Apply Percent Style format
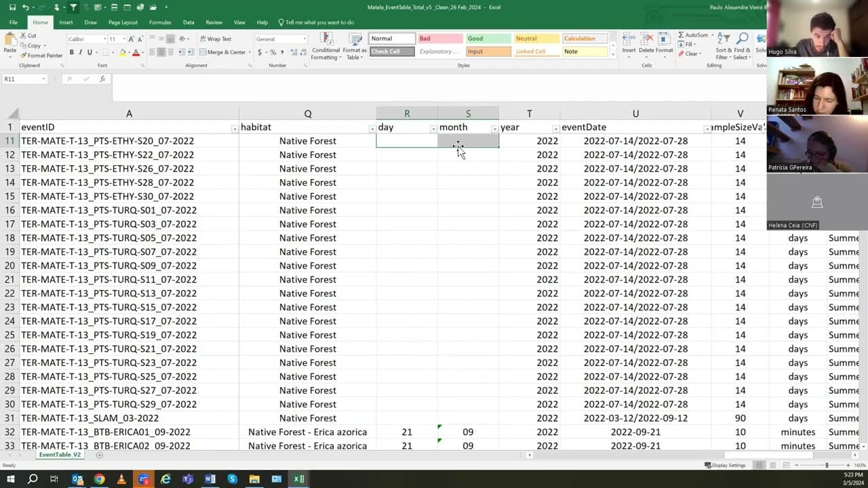 click(x=273, y=52)
